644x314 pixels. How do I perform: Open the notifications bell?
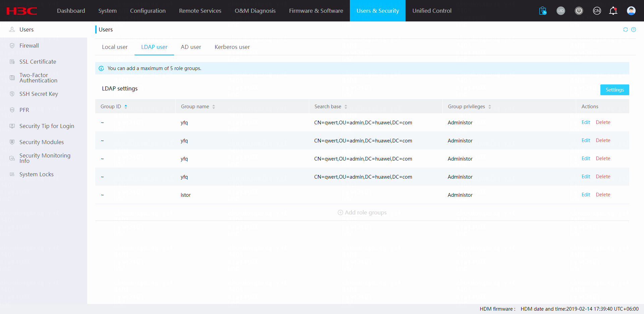click(x=613, y=11)
